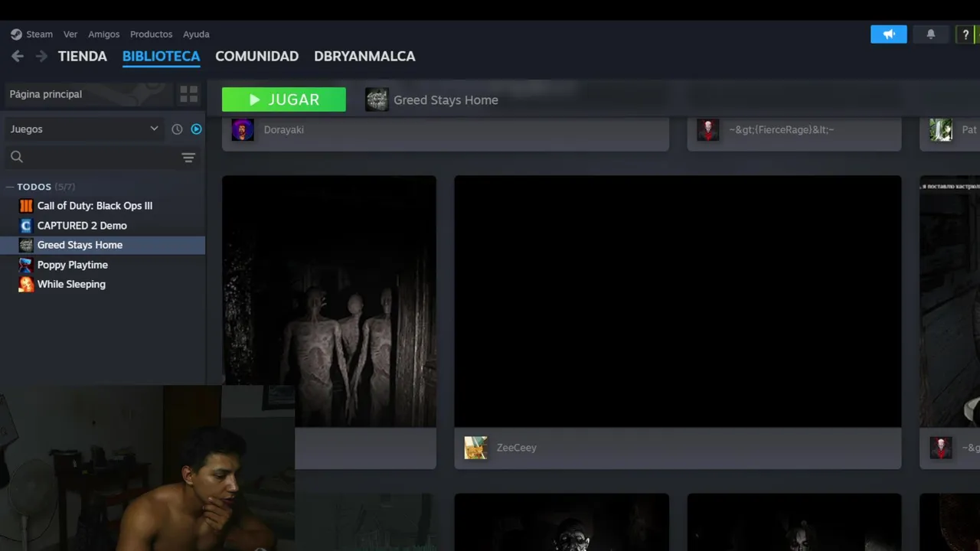Open ZeeCeey user name link
The image size is (980, 551).
(517, 448)
